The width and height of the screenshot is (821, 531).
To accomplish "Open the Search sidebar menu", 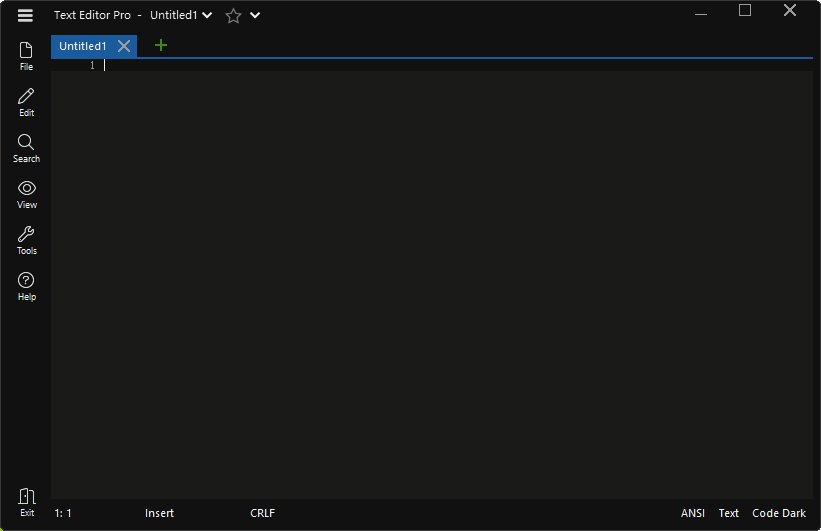I will tap(26, 148).
